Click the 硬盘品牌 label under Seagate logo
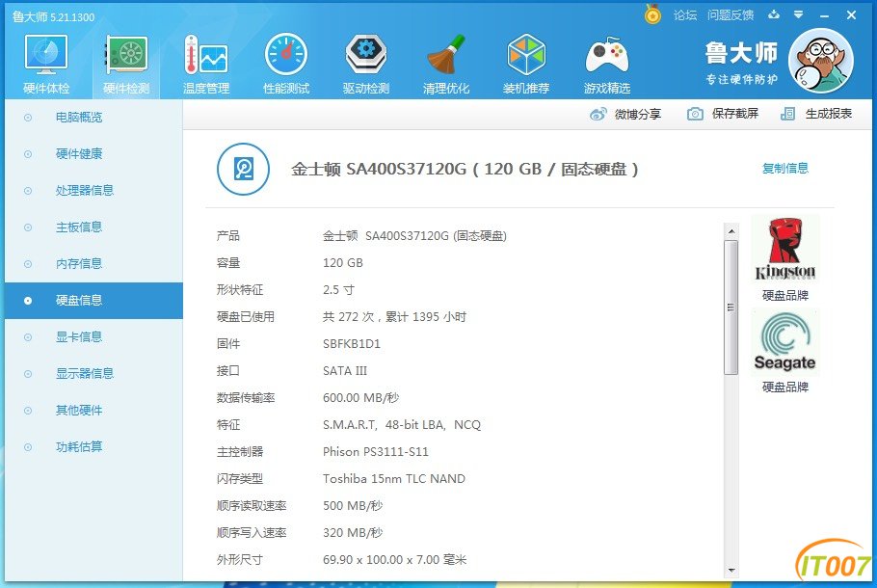877x588 pixels. point(785,388)
